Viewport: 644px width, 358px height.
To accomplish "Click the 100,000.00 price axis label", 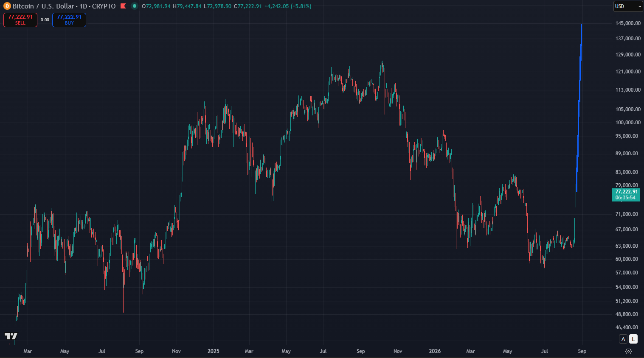I will (628, 123).
